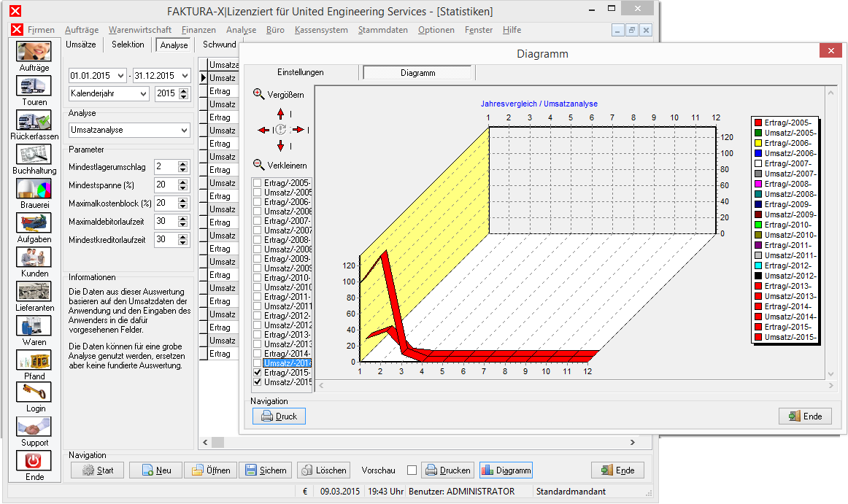The width and height of the screenshot is (848, 504).
Task: Adjust the year 2015 stepper arrows
Action: point(184,93)
